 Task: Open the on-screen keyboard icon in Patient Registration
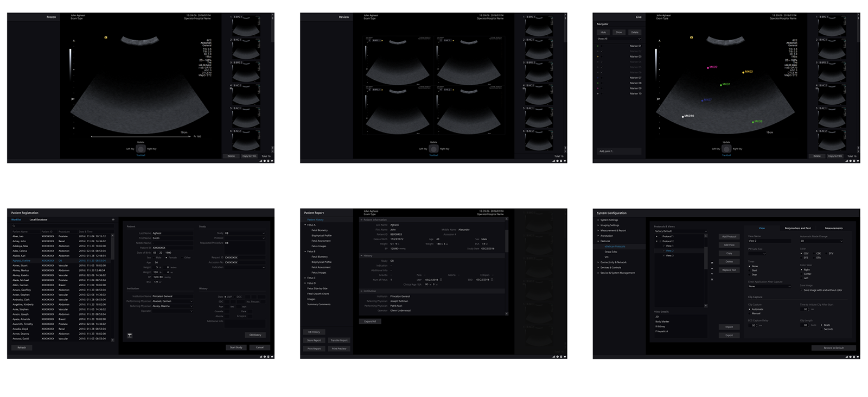click(x=130, y=335)
